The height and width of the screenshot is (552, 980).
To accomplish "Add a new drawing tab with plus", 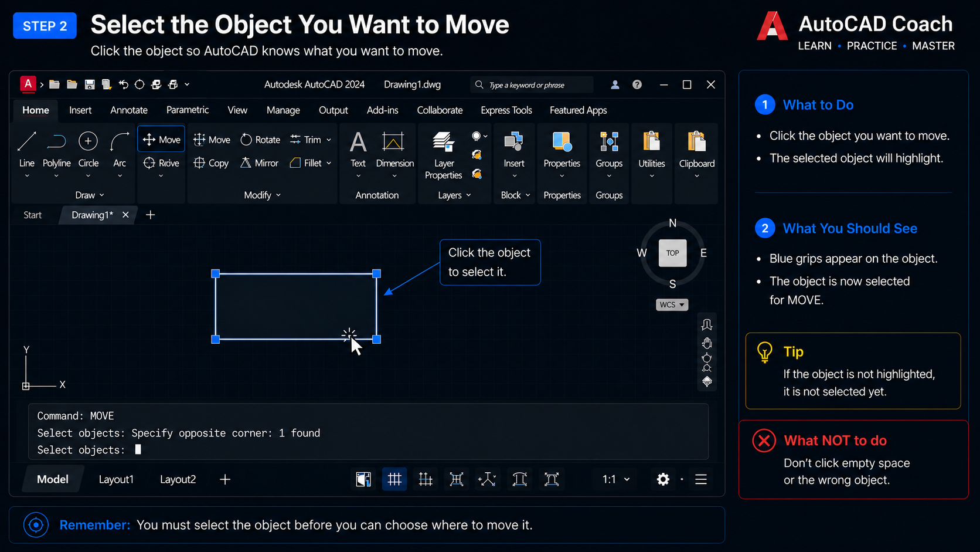I will tap(150, 215).
